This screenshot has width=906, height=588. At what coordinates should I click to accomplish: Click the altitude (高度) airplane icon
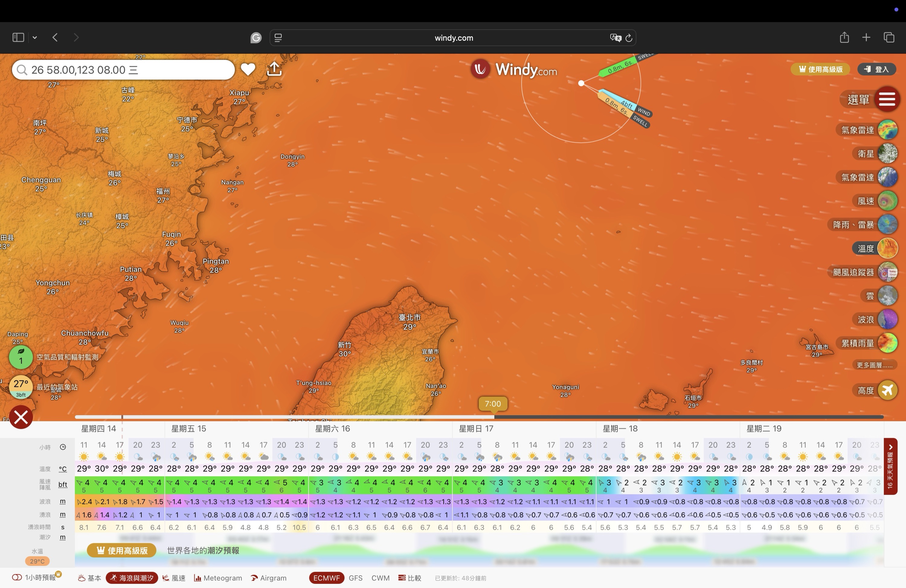coord(887,390)
